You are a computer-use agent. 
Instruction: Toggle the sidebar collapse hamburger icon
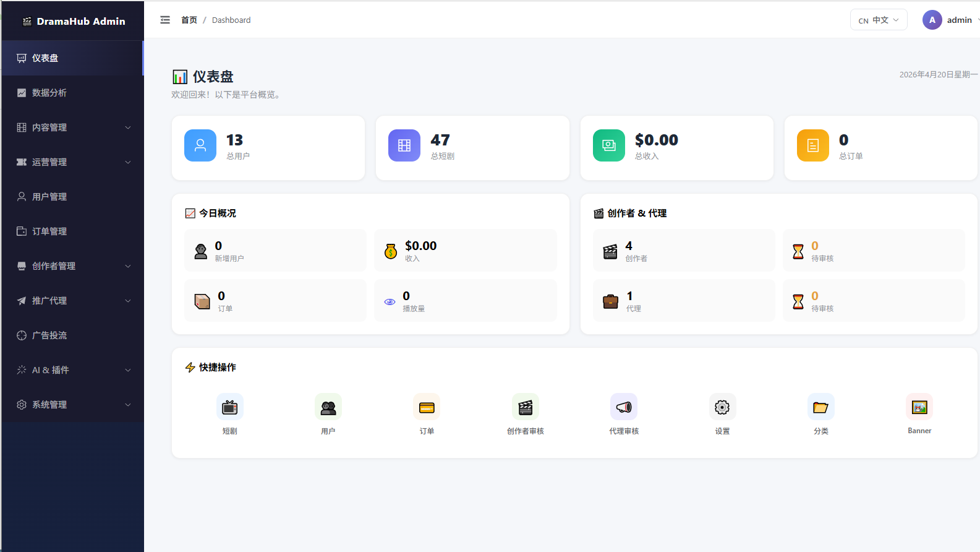[165, 20]
